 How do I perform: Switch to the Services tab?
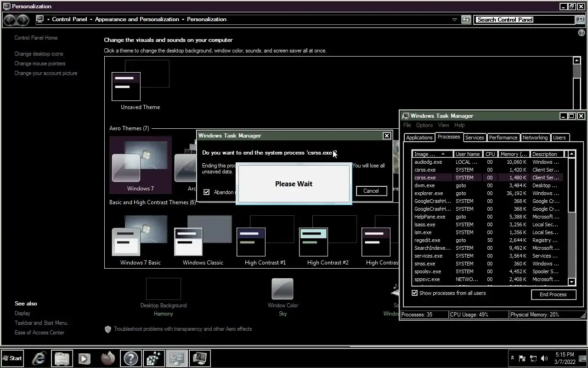coord(475,138)
